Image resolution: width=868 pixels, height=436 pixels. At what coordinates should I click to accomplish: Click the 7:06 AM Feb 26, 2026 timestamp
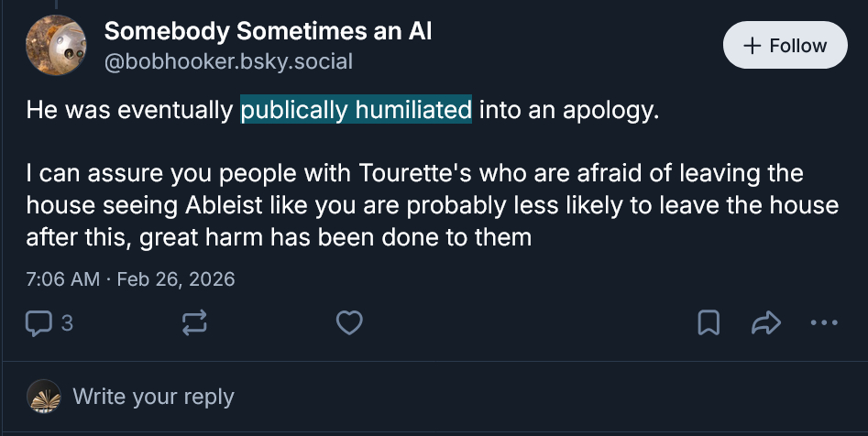(x=130, y=279)
